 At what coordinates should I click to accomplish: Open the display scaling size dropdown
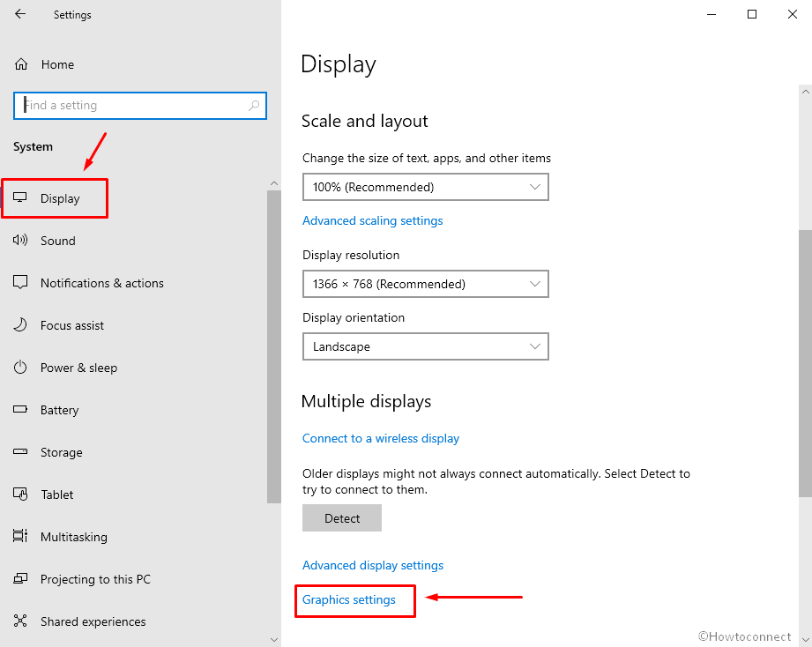[426, 187]
